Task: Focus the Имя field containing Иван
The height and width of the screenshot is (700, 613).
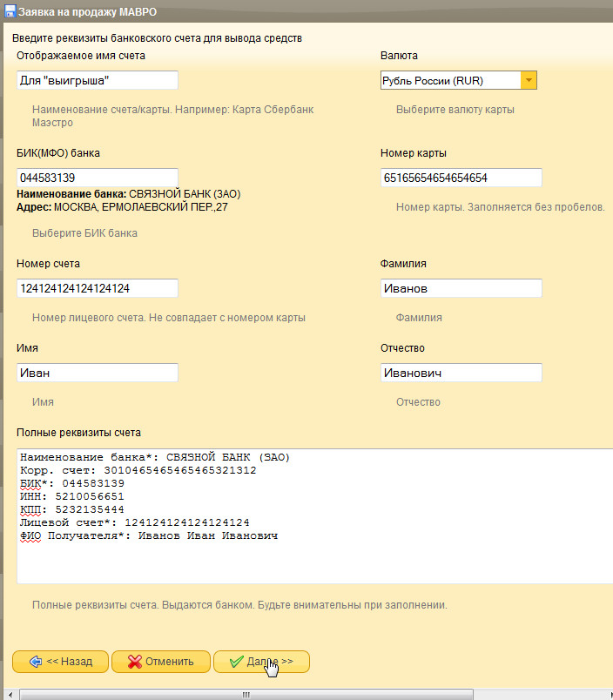Action: tap(98, 373)
